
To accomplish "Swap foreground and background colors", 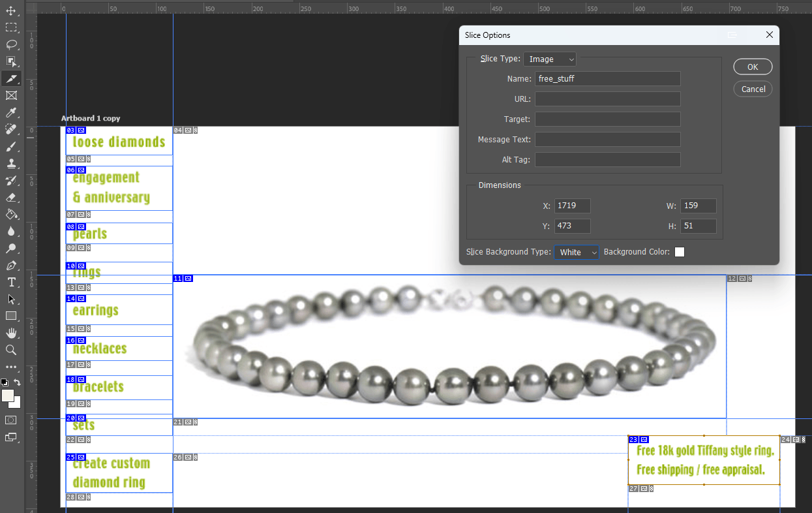I will tap(18, 382).
